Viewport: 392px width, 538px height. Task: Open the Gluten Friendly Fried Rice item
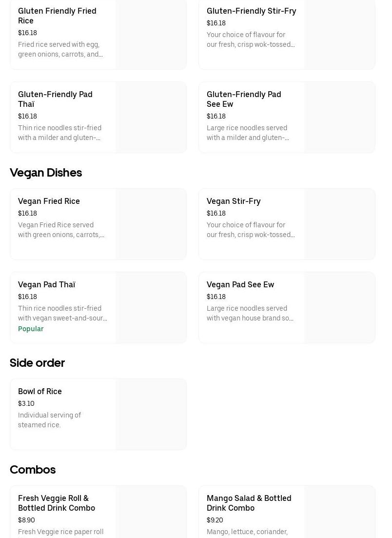coord(57,16)
